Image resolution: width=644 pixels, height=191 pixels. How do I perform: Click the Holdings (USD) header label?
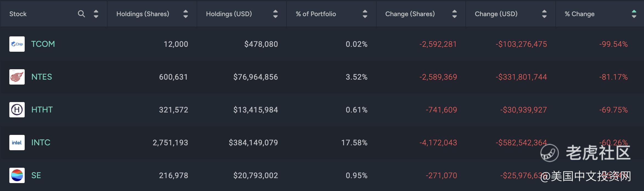click(229, 14)
